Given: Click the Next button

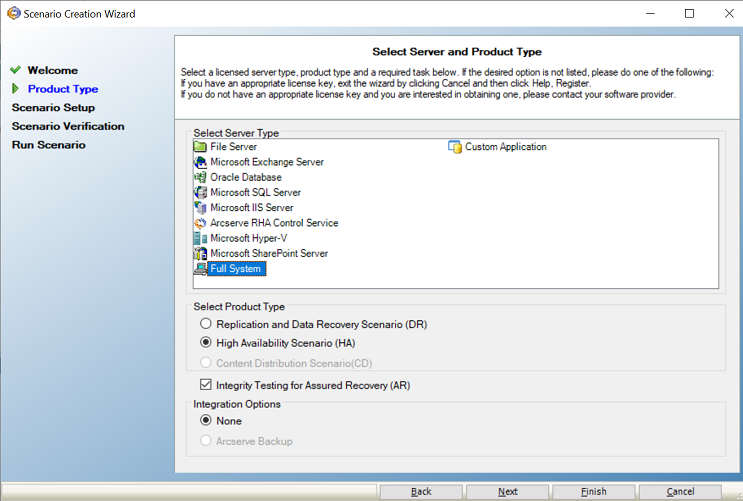Looking at the screenshot, I should (x=507, y=492).
